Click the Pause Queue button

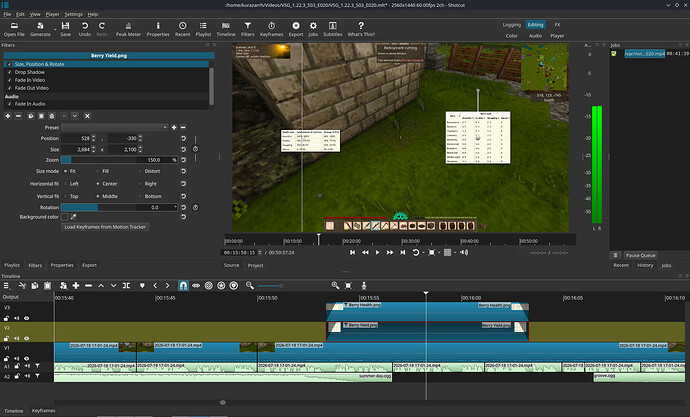(x=640, y=255)
